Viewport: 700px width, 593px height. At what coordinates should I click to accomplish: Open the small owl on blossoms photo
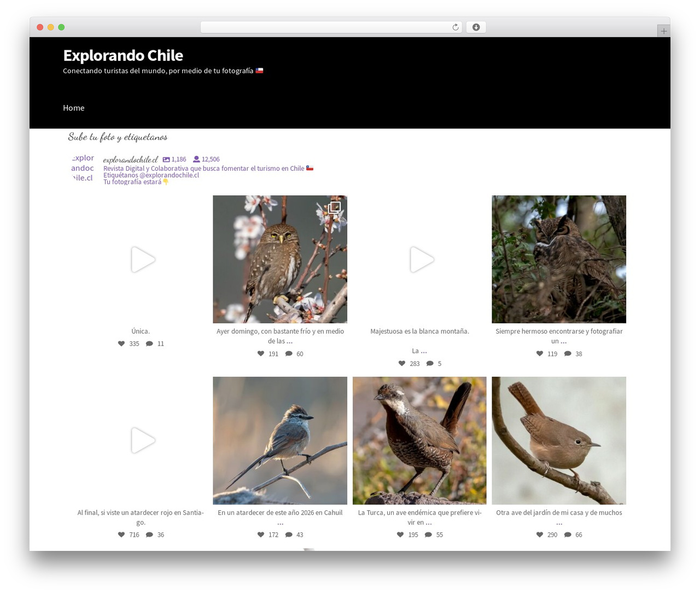280,259
